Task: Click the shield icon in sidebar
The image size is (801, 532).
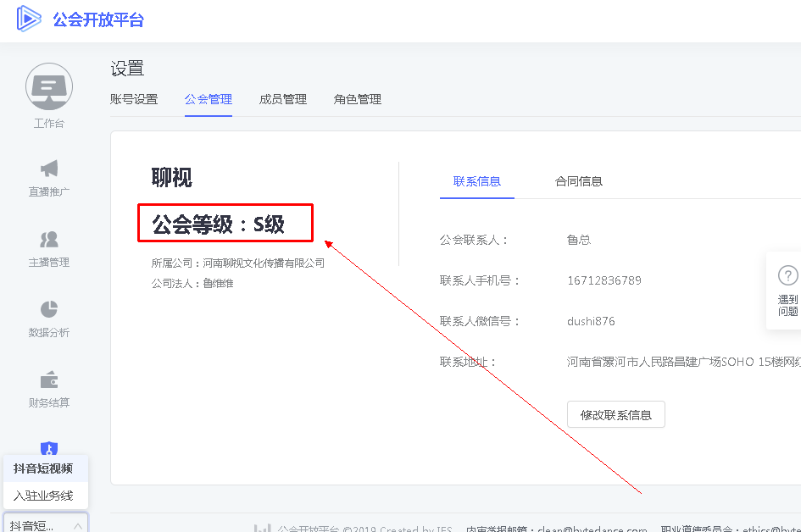Action: coord(49,448)
